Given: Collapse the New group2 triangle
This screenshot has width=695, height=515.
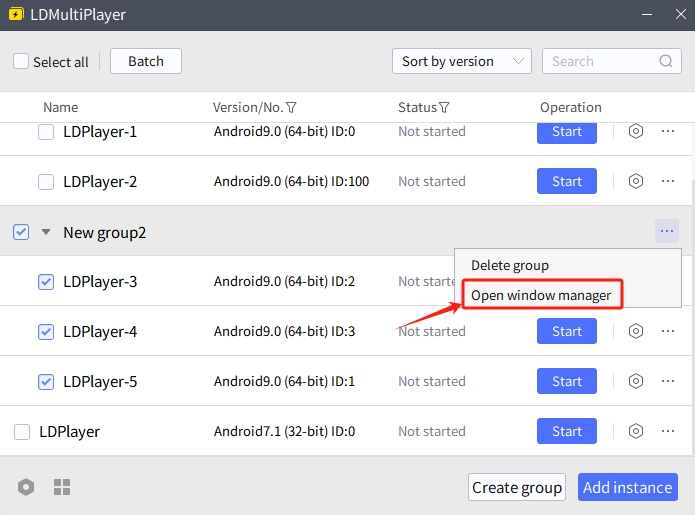Looking at the screenshot, I should [x=46, y=232].
